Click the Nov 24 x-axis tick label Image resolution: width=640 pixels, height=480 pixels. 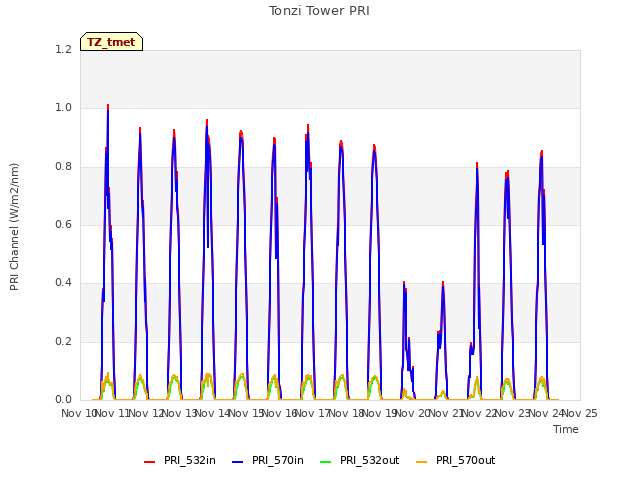pos(546,413)
